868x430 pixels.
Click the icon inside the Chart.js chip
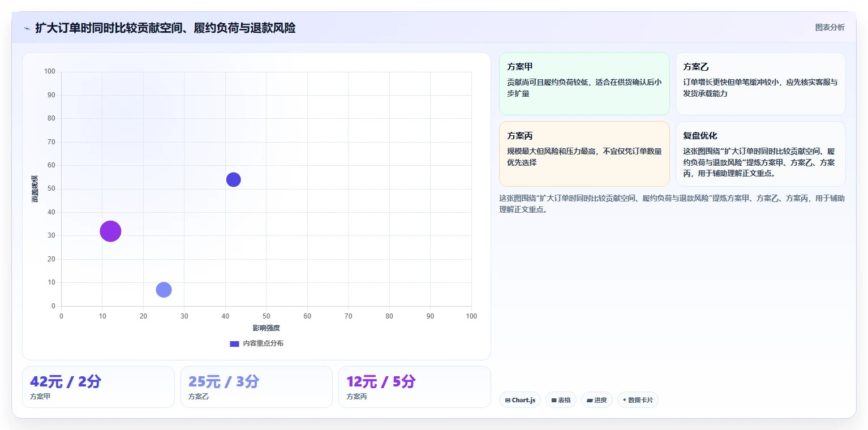tap(508, 401)
